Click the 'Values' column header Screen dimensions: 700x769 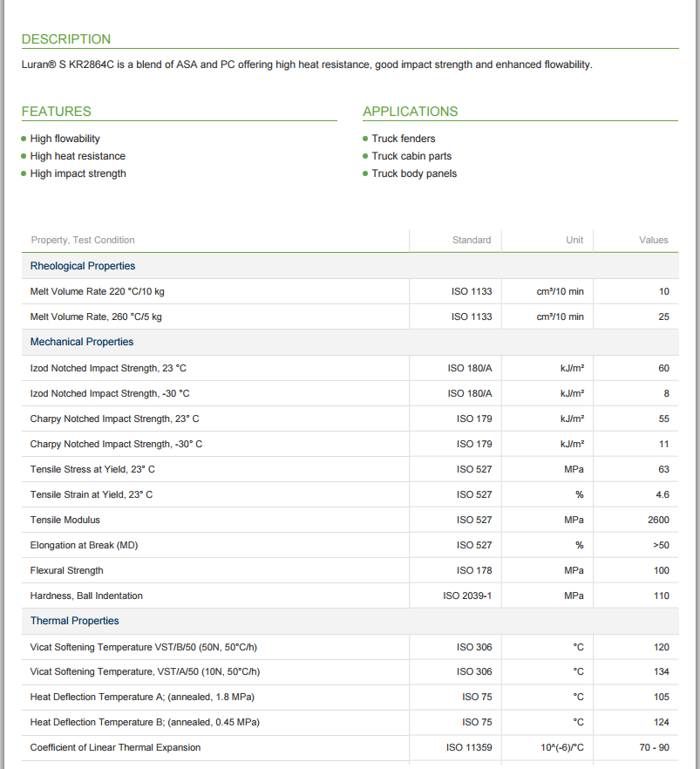[x=653, y=240]
